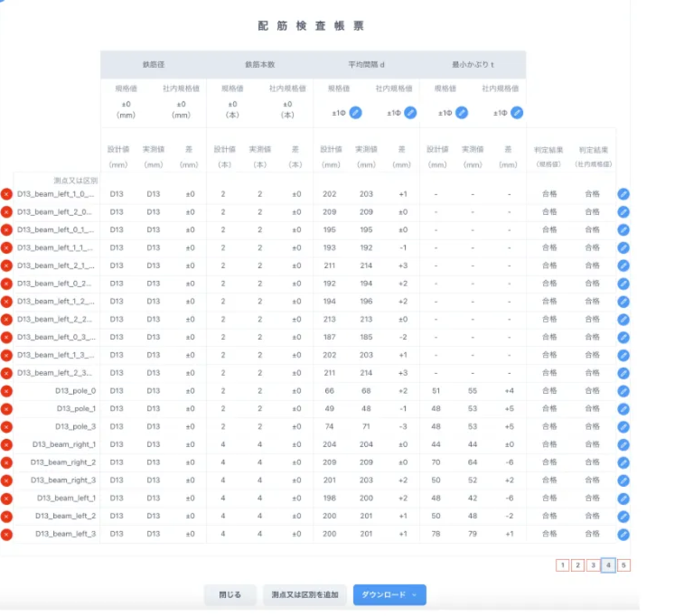Click the 閉じる button
674x616 pixels.
(229, 594)
